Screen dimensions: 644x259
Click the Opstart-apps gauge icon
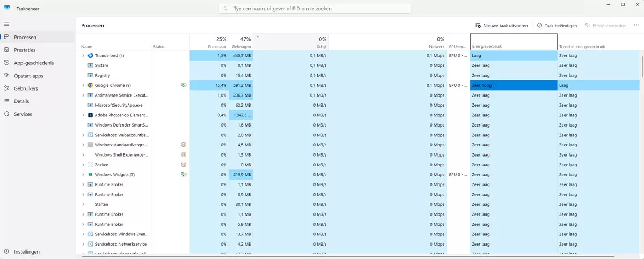[x=6, y=76]
